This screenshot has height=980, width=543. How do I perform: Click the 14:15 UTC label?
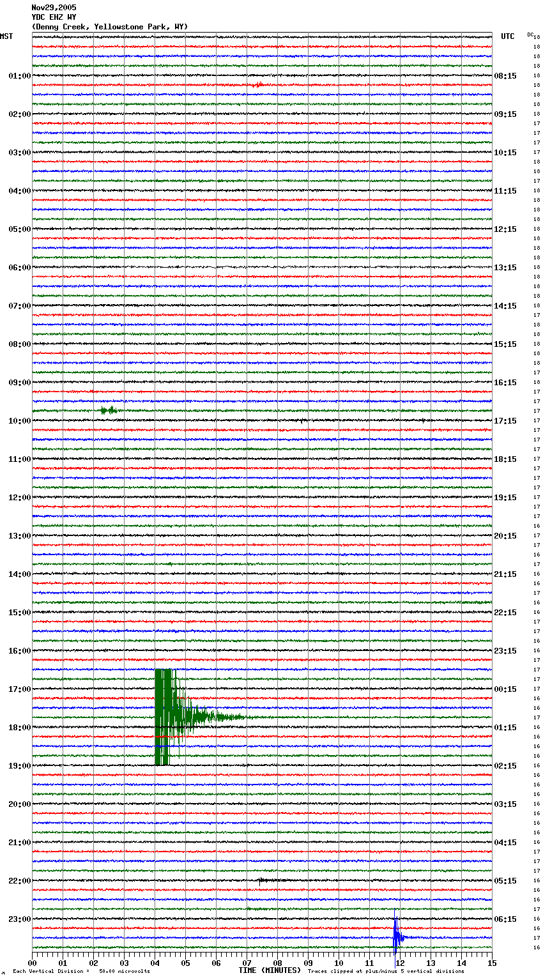(505, 306)
